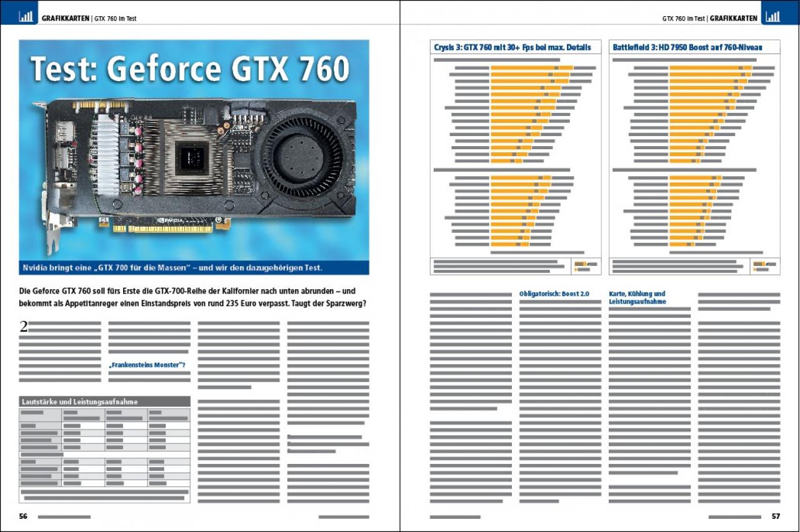Click the top orange bar in Crysis 3 chart

[x=532, y=67]
